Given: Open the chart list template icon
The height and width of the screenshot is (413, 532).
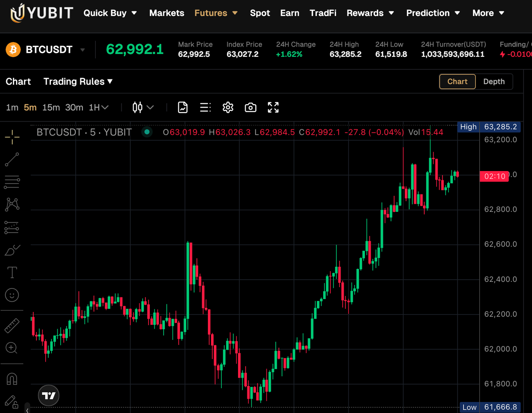Looking at the screenshot, I should (205, 107).
